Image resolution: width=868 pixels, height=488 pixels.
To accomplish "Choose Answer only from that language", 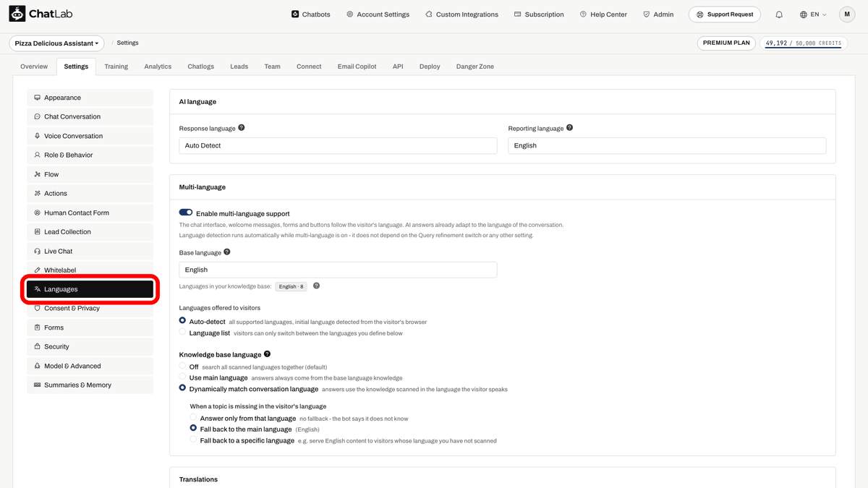I will tap(193, 417).
